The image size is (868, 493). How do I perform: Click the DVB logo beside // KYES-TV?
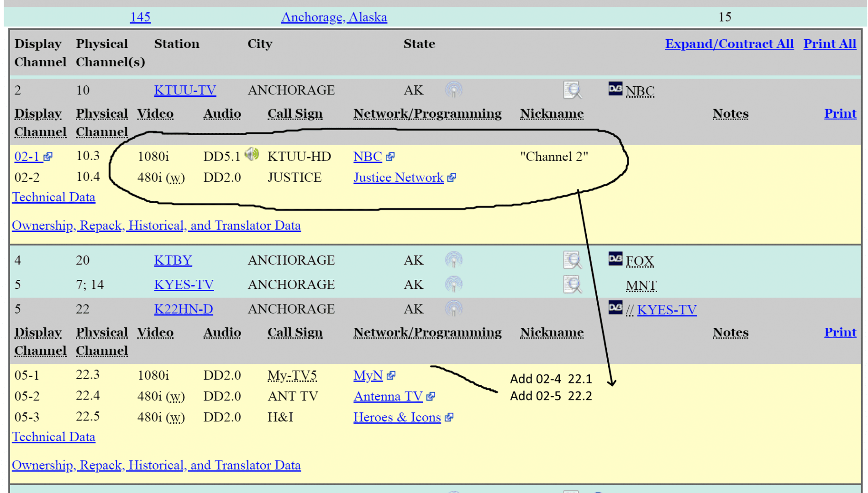[x=615, y=307]
